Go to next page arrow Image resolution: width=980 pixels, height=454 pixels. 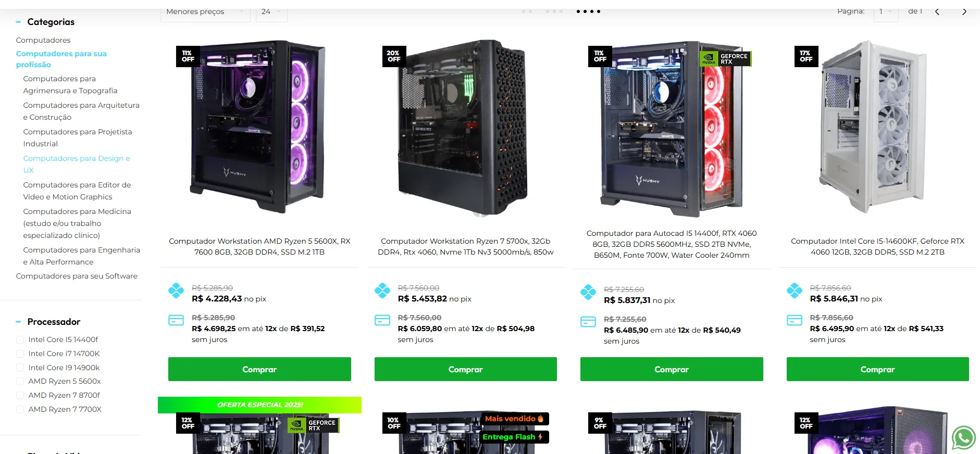964,11
